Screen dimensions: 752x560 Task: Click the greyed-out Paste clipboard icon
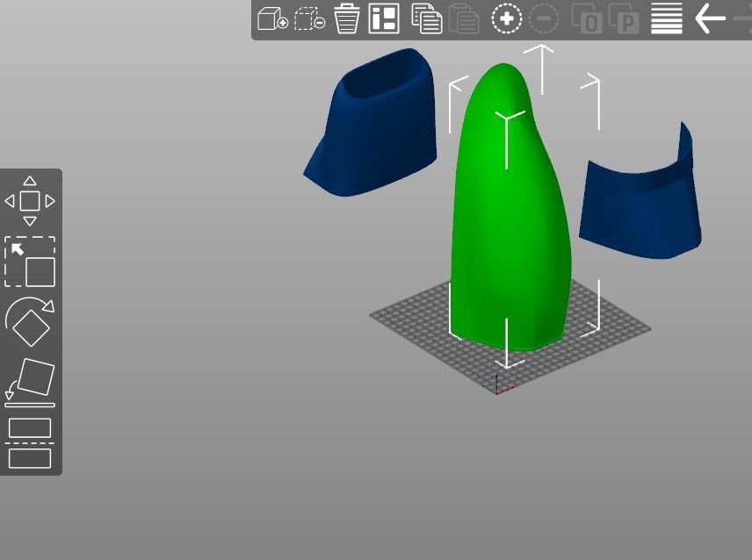[x=463, y=18]
